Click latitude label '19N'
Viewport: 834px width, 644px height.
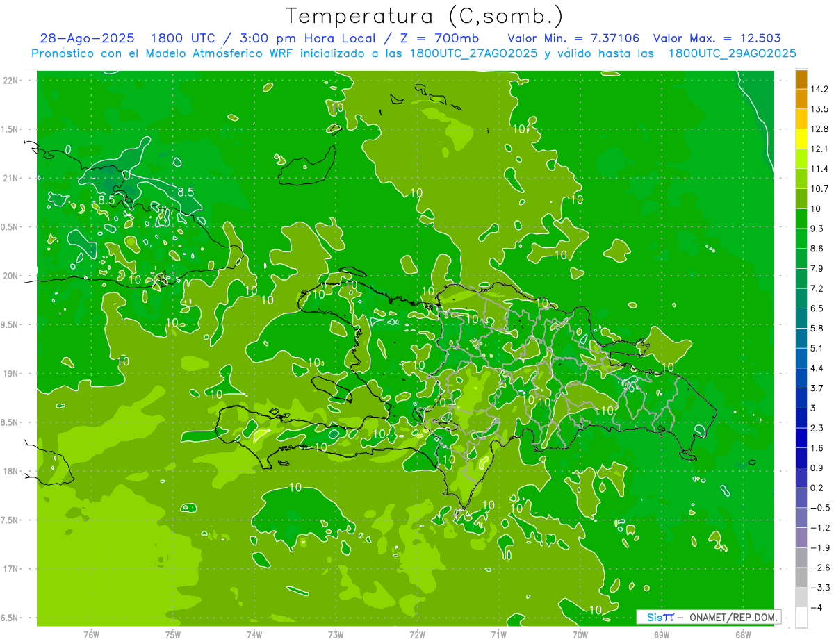[10, 373]
